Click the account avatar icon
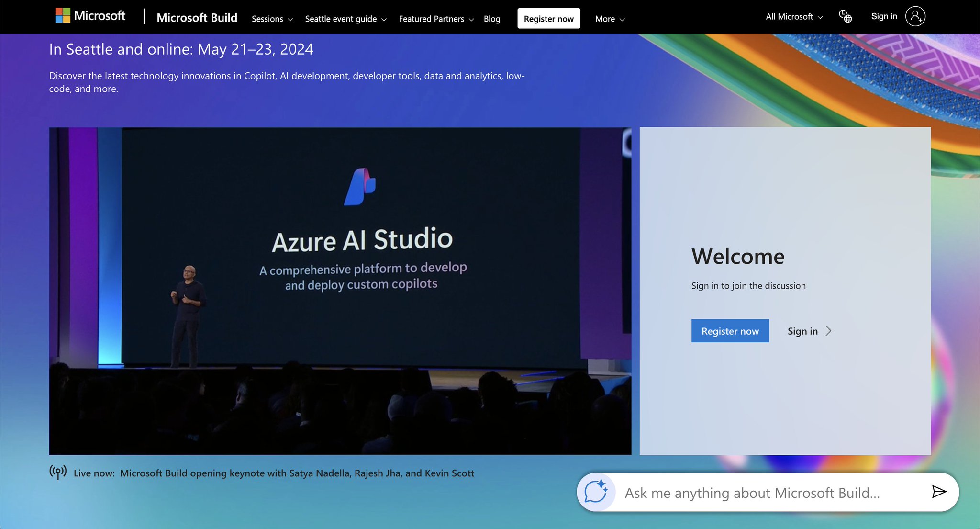The width and height of the screenshot is (980, 529). pyautogui.click(x=915, y=16)
